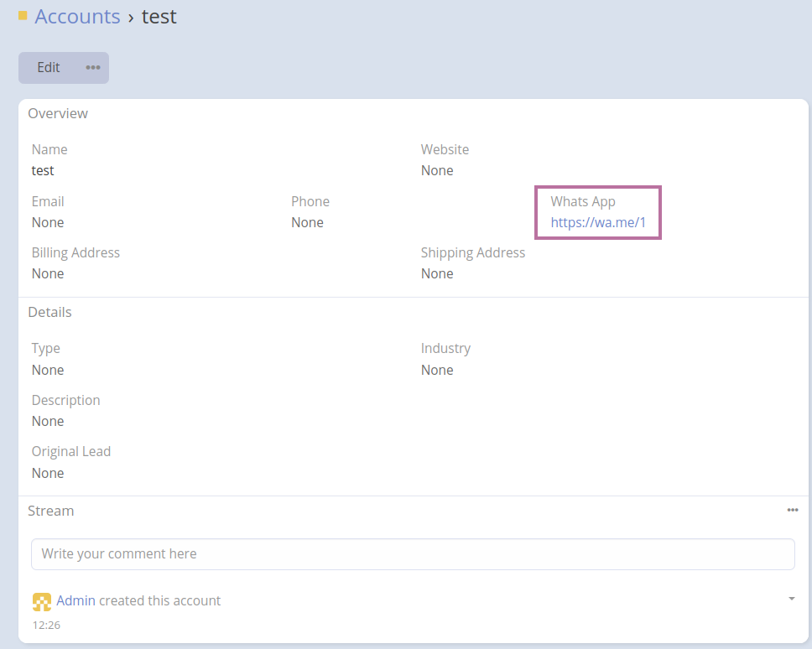812x649 pixels.
Task: Click the Billing Address field value
Action: click(x=48, y=273)
